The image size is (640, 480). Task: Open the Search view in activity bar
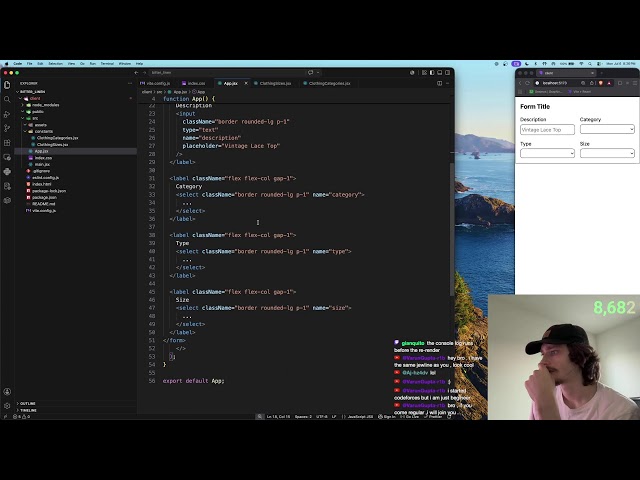coord(7,99)
